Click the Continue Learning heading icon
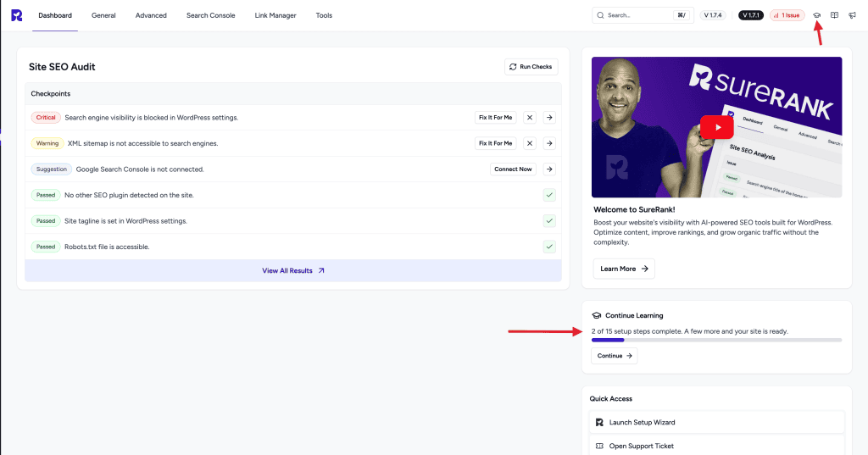This screenshot has width=868, height=455. [x=596, y=315]
